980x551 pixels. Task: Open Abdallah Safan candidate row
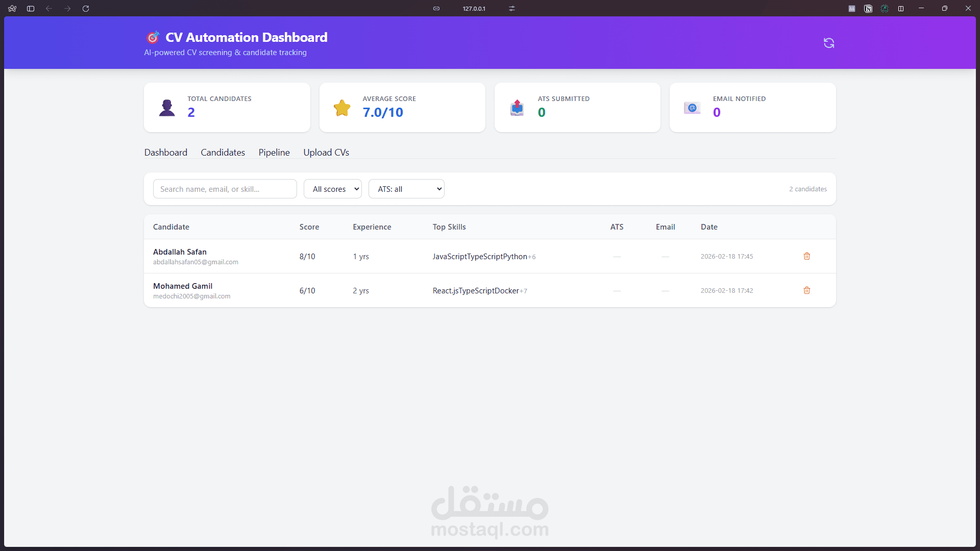pyautogui.click(x=180, y=252)
